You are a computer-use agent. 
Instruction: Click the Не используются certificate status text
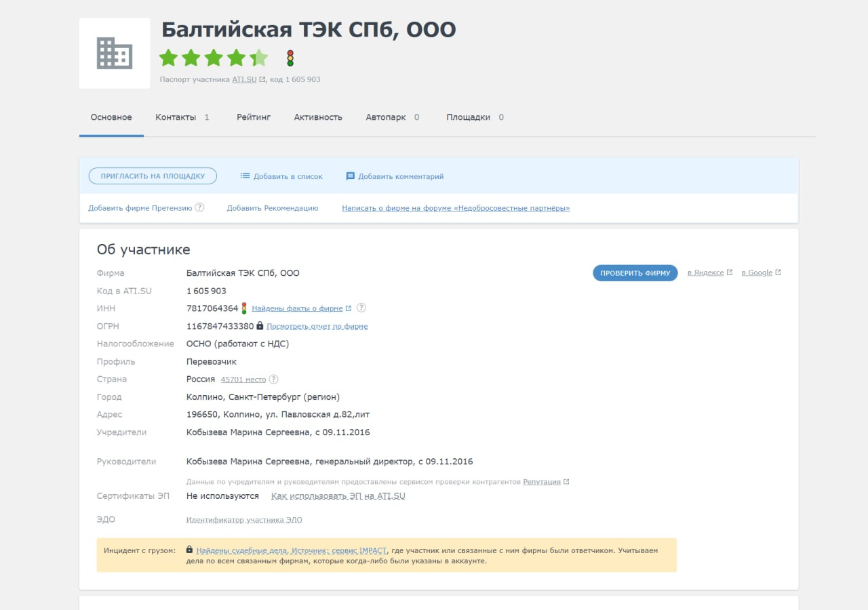tap(222, 496)
